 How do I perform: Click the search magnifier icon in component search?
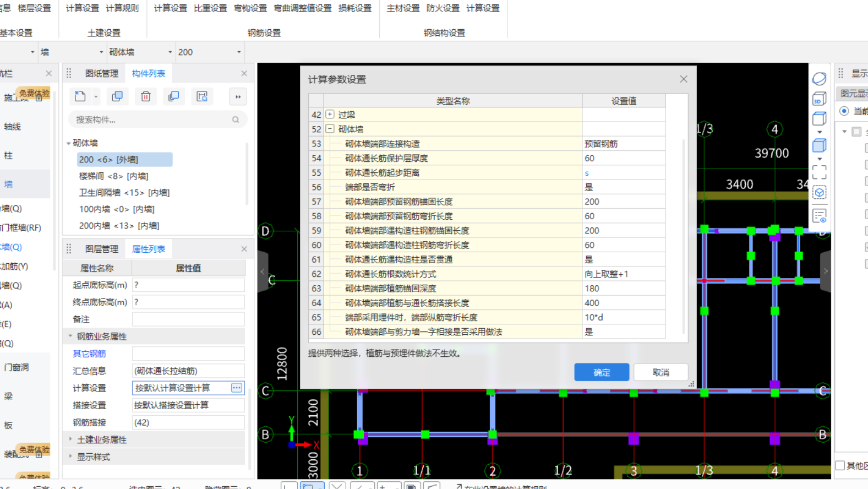pyautogui.click(x=236, y=119)
